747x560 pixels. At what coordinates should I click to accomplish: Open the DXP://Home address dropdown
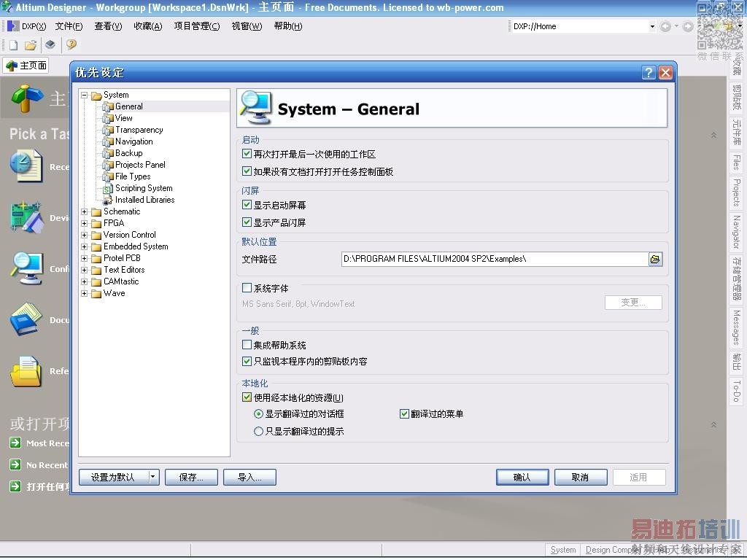coord(652,27)
